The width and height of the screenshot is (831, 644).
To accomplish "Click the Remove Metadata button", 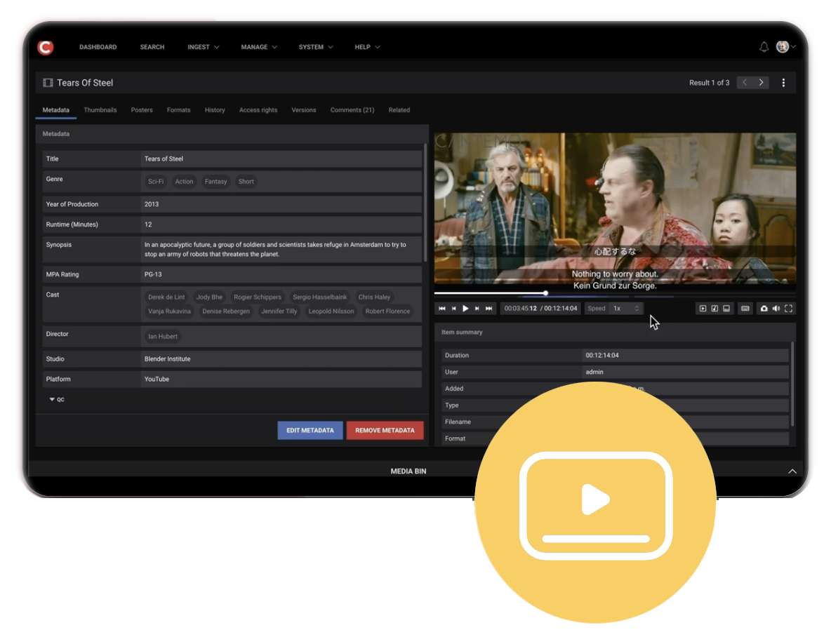I will coord(385,430).
